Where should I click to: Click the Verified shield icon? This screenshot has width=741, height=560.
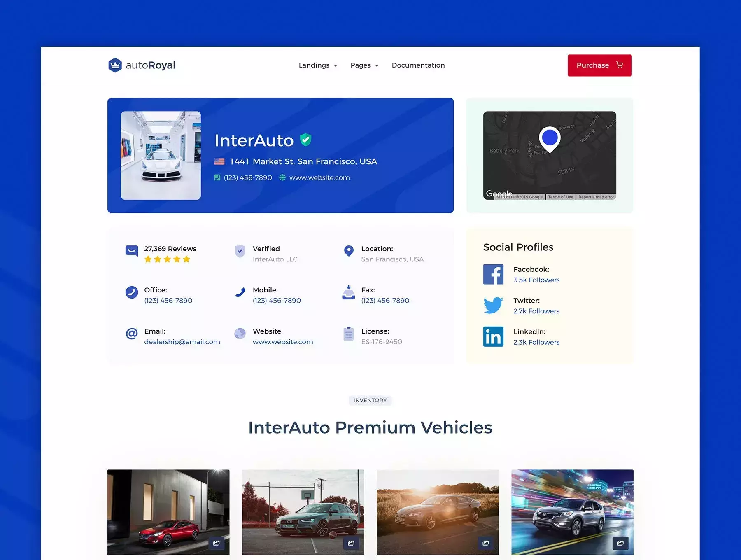240,251
